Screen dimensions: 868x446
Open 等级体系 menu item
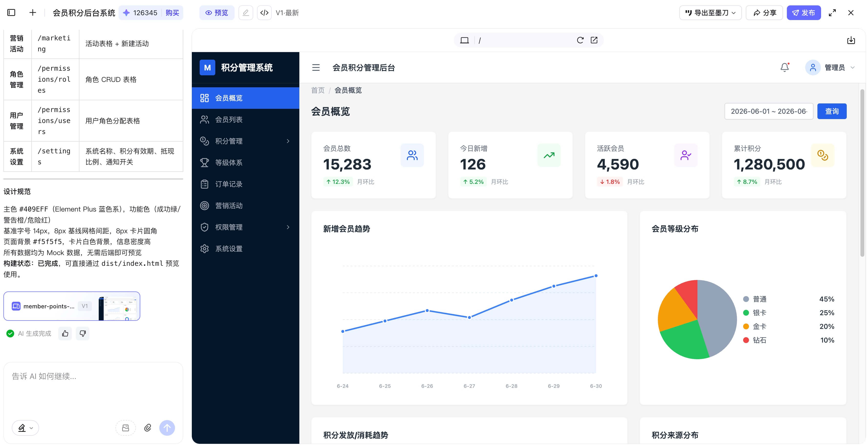tap(245, 163)
